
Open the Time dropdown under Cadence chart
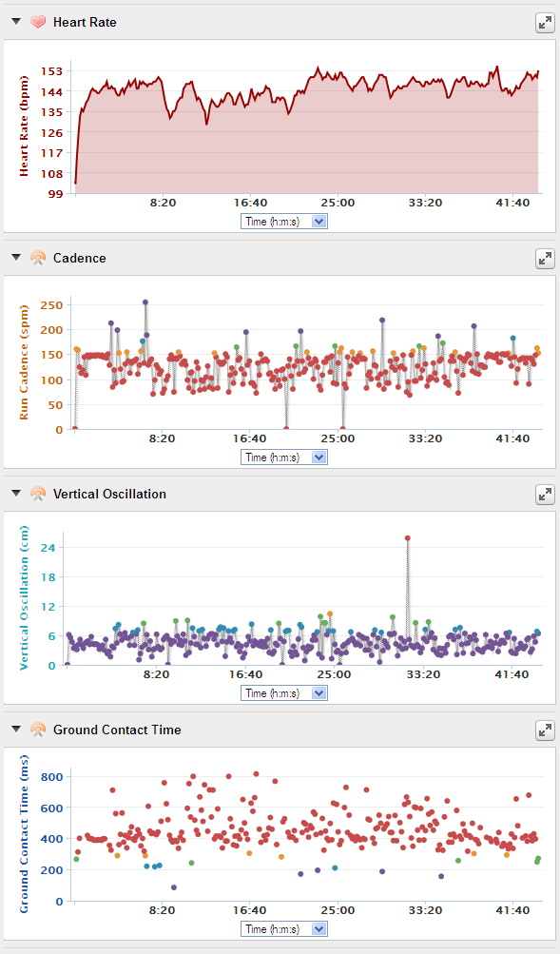tap(284, 457)
